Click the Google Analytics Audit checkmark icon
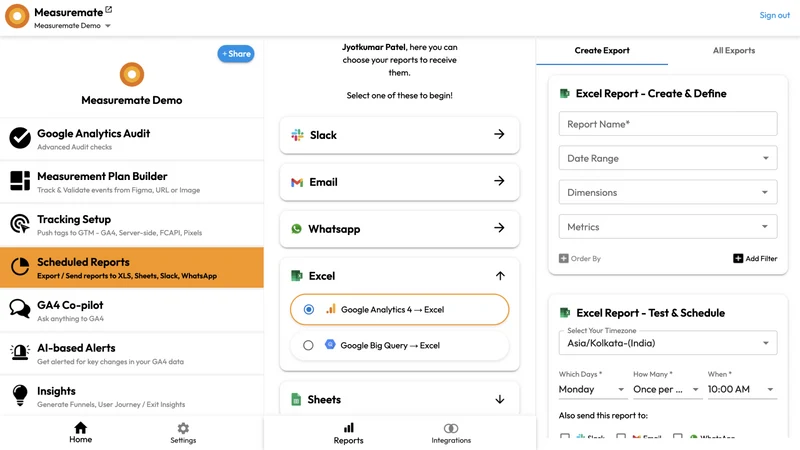The image size is (800, 450). point(20,138)
